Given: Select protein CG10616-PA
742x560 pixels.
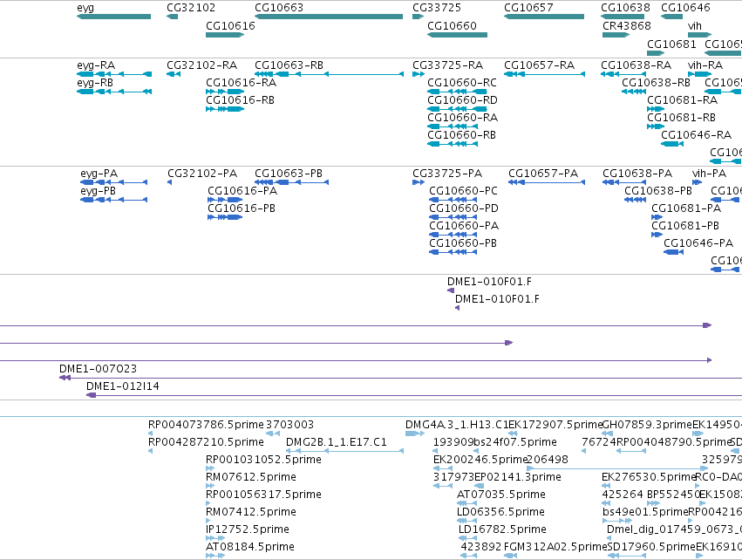Looking at the screenshot, I should pyautogui.click(x=225, y=201).
